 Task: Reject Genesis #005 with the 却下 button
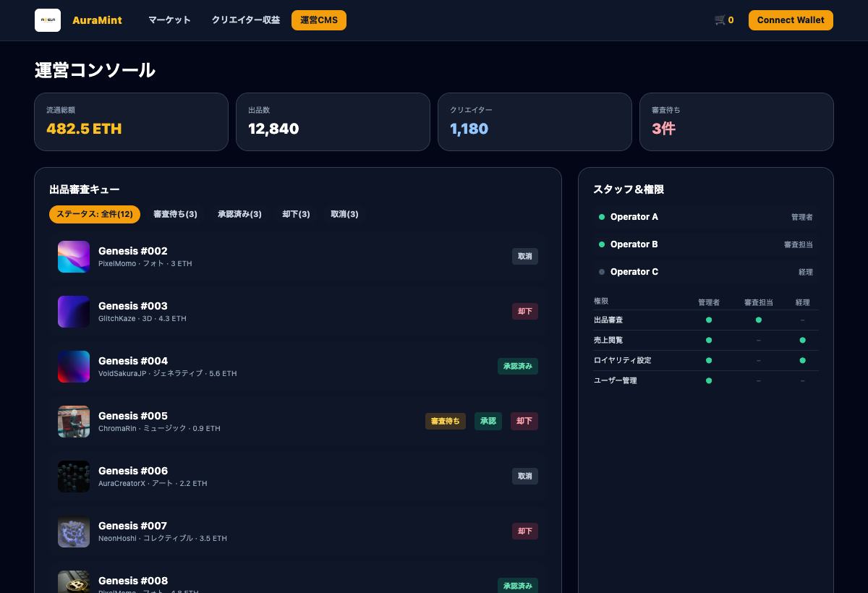524,421
